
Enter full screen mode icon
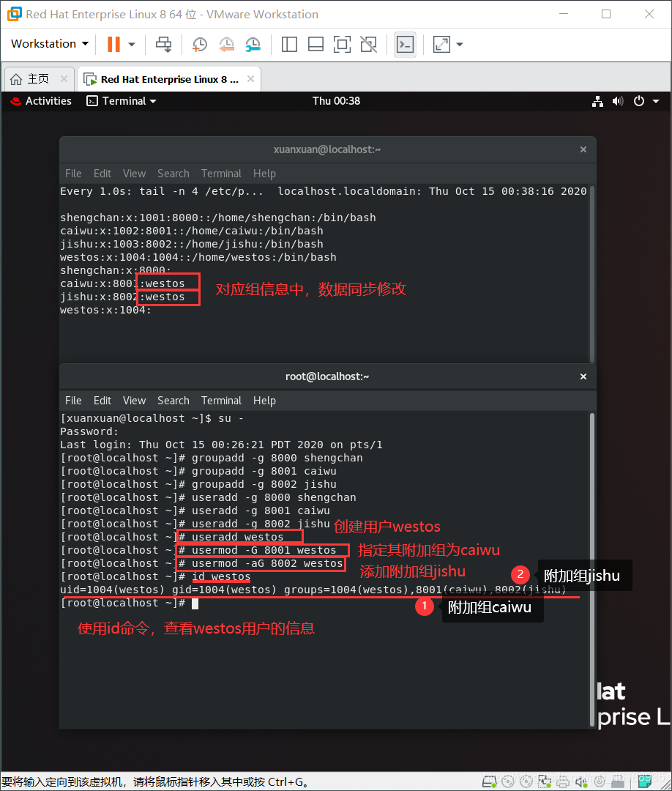click(343, 45)
